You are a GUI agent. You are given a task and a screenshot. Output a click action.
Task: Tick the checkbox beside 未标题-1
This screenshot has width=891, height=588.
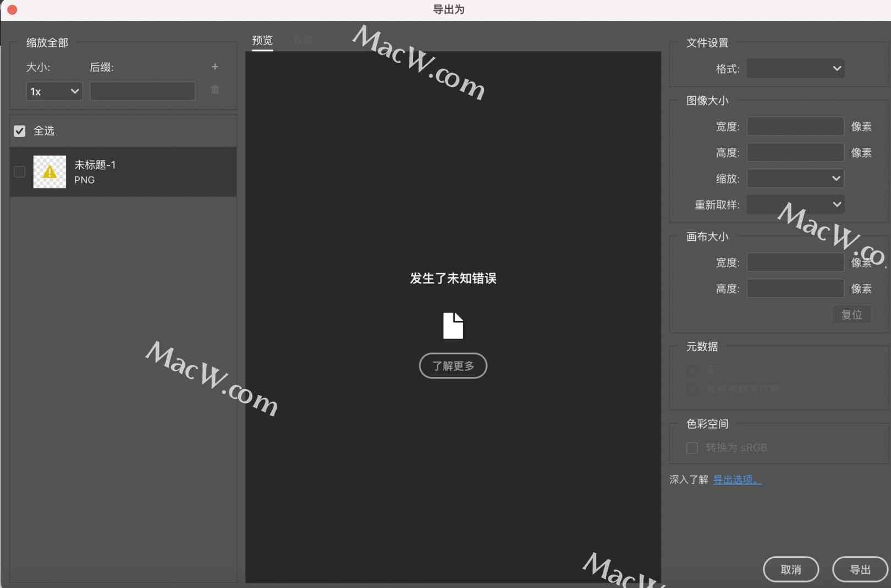point(20,172)
